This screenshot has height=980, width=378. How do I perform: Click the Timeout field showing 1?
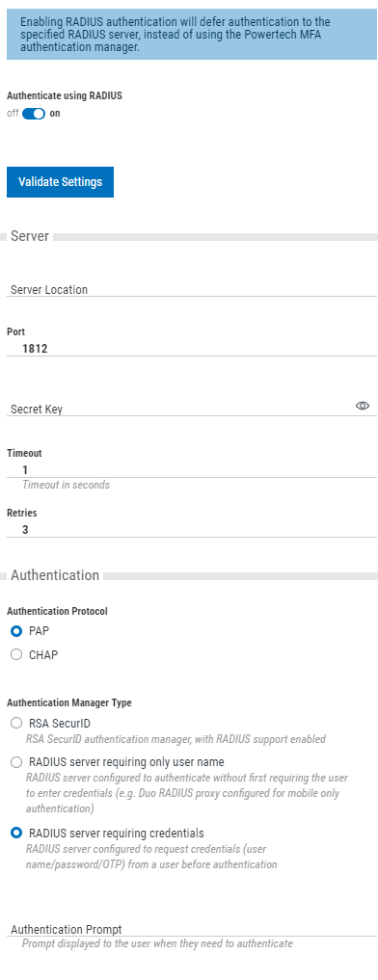point(192,469)
